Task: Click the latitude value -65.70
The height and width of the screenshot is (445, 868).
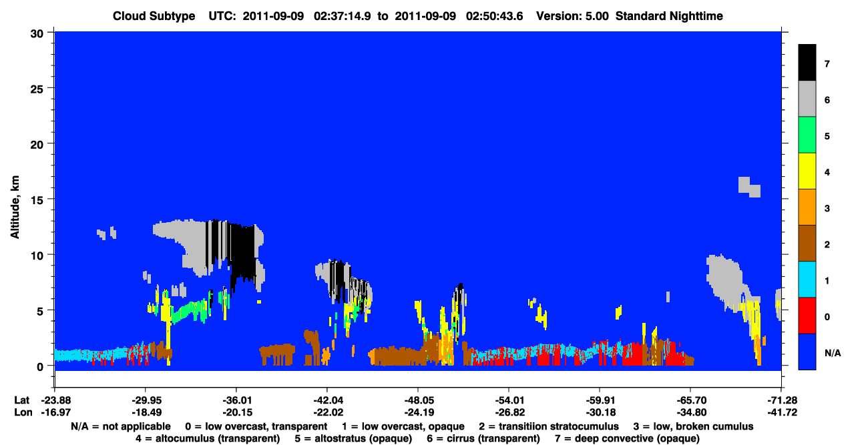Action: tap(690, 400)
